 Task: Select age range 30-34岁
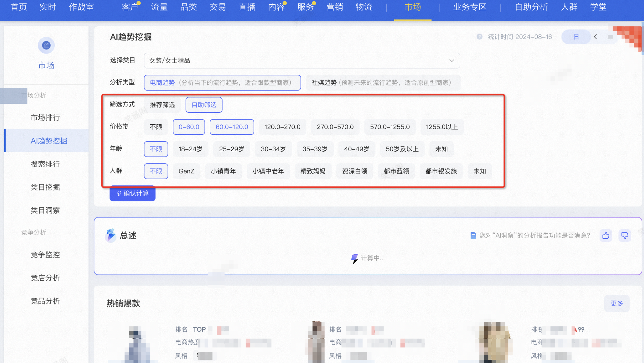click(x=273, y=149)
